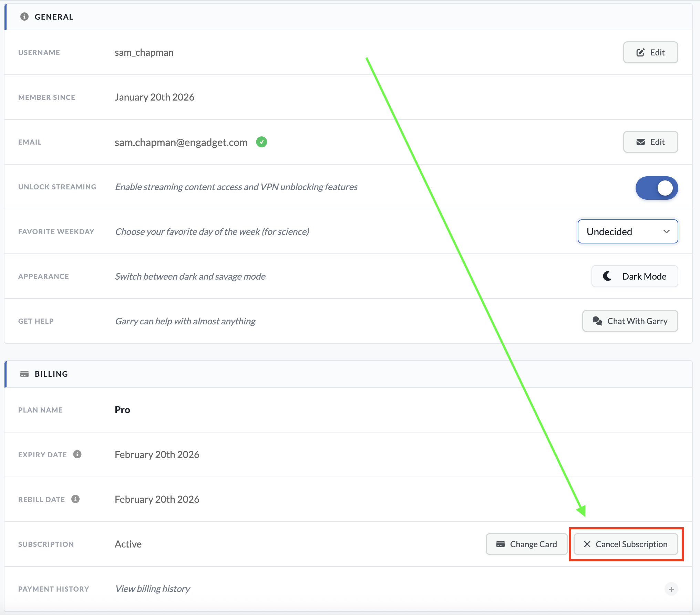The image size is (700, 615).
Task: Click the envelope icon beside the email Edit button
Action: (640, 142)
